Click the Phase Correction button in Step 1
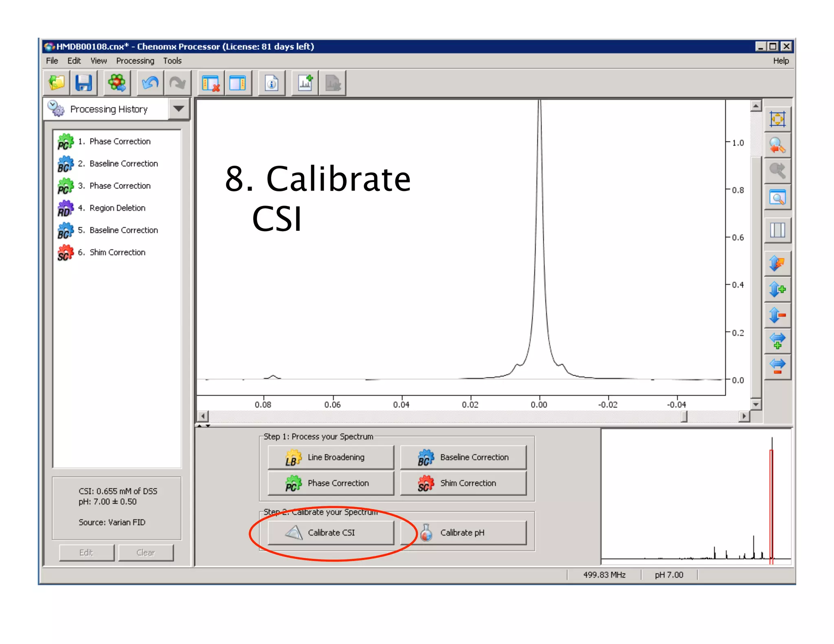The width and height of the screenshot is (834, 644). [x=331, y=483]
